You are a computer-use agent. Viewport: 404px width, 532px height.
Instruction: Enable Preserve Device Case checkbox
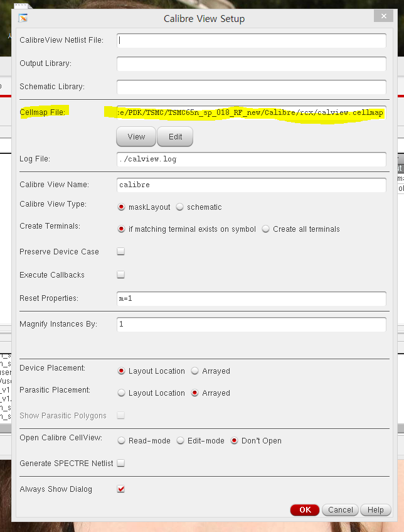[120, 251]
